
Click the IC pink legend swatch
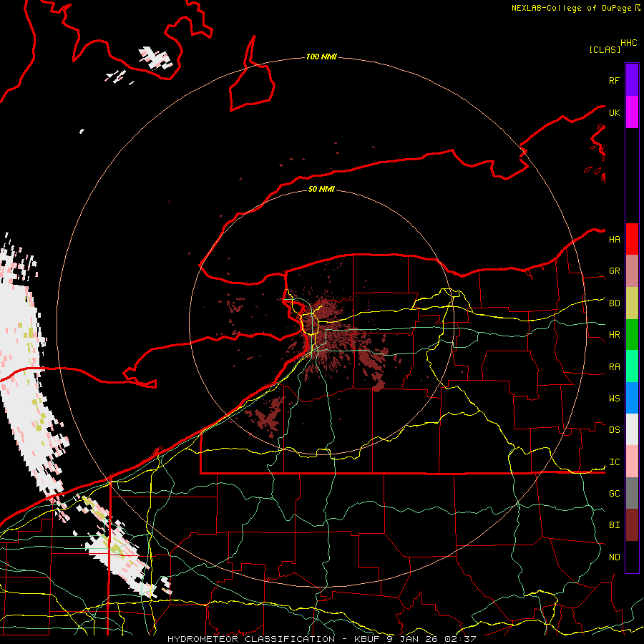[632, 462]
